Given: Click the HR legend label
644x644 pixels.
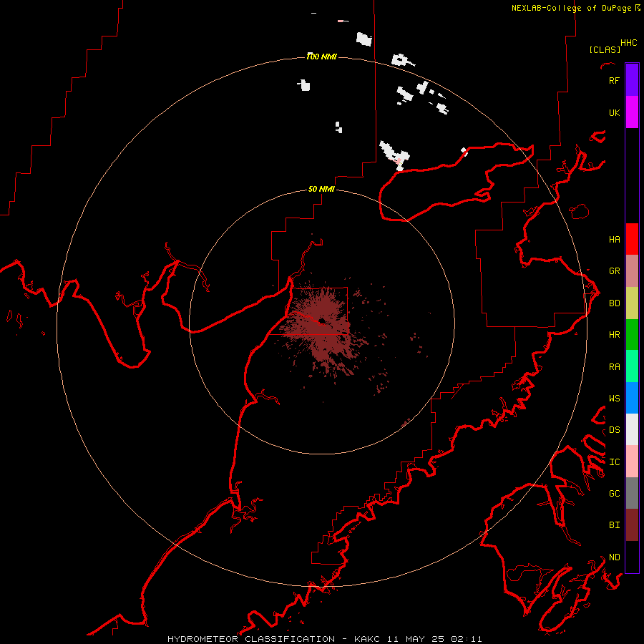Looking at the screenshot, I should point(614,335).
